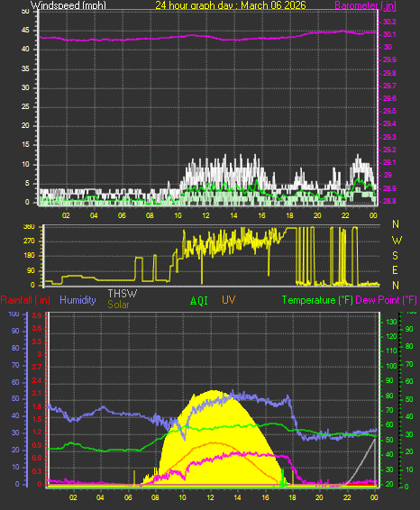Click the "0.6" rainfall axis value

pos(37,458)
